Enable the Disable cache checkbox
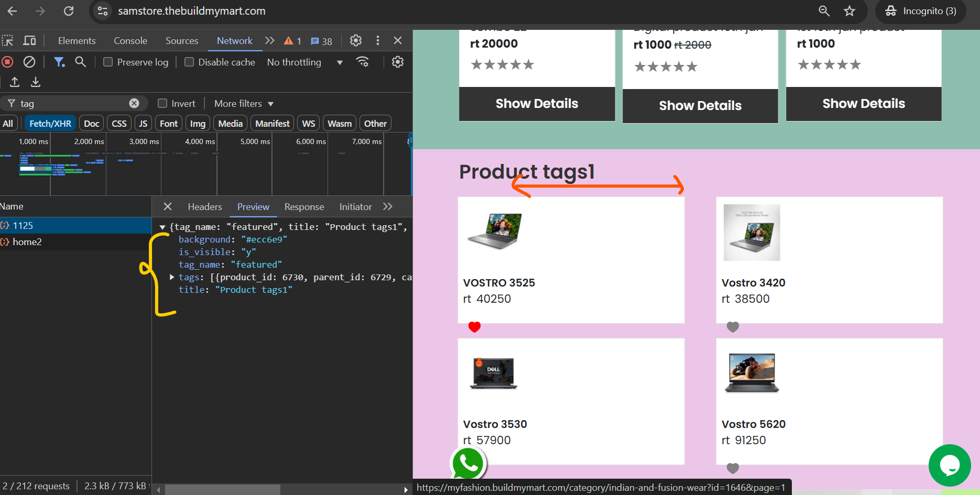This screenshot has width=980, height=495. coord(189,62)
